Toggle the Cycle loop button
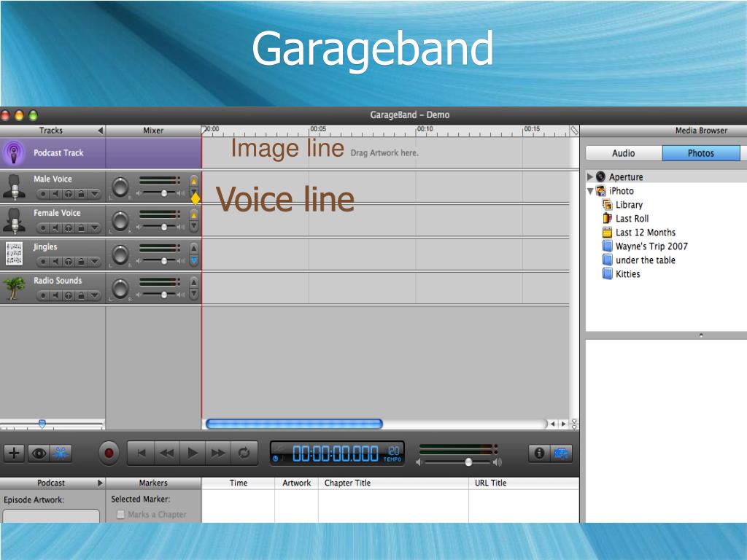 click(244, 453)
